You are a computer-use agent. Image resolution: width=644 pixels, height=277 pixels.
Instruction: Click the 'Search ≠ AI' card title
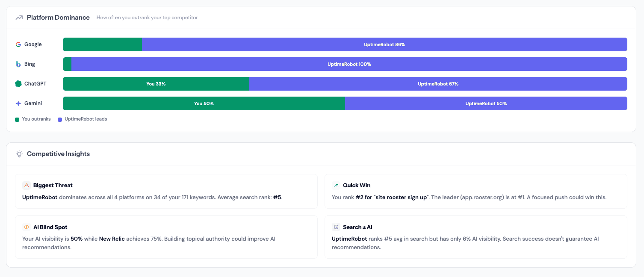click(357, 227)
